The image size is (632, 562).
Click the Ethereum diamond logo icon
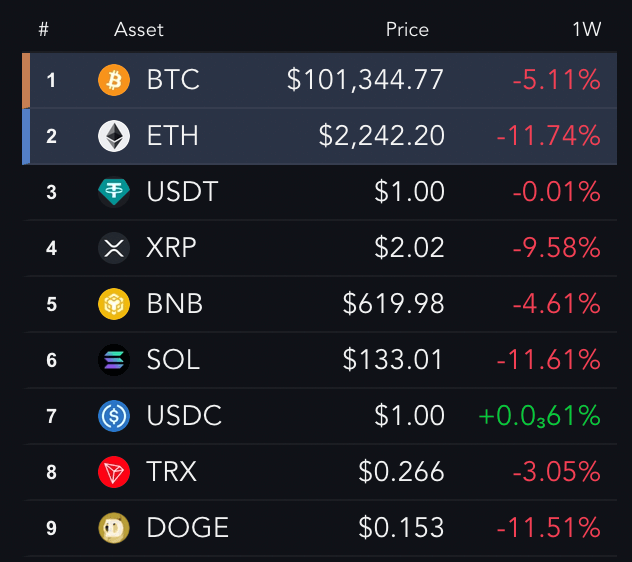[114, 136]
